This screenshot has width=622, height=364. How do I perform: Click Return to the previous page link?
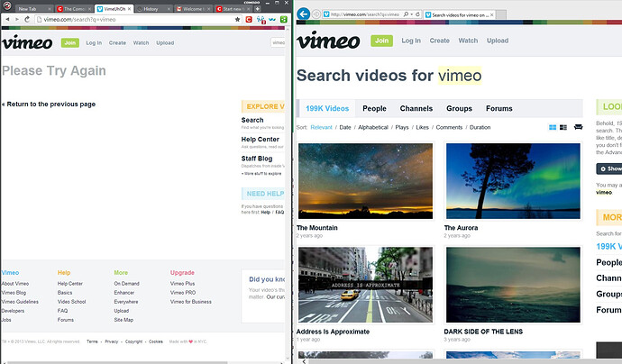[50, 104]
